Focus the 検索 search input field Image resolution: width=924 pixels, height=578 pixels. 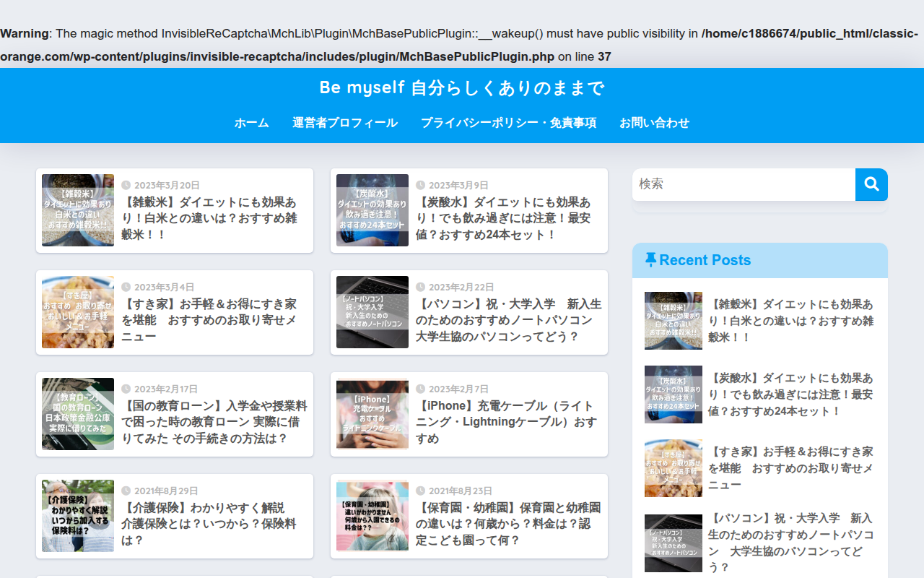click(x=744, y=184)
